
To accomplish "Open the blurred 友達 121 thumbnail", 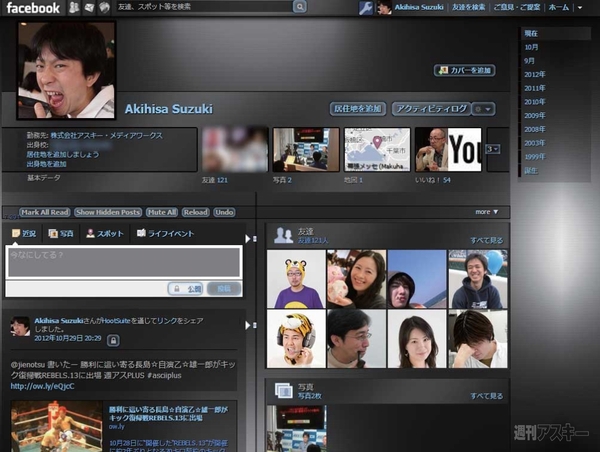I will (x=235, y=150).
